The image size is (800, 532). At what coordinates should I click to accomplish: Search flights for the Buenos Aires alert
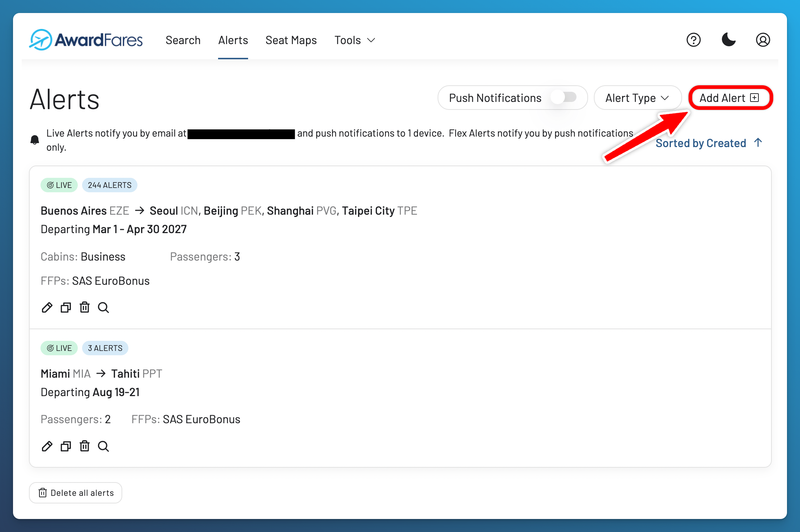103,308
